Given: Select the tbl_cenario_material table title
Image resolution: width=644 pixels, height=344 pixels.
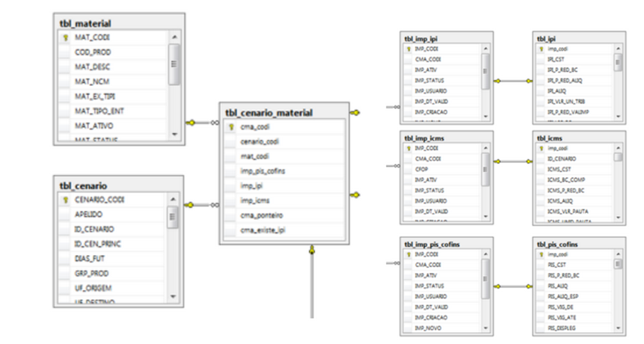Looking at the screenshot, I should pyautogui.click(x=269, y=112).
